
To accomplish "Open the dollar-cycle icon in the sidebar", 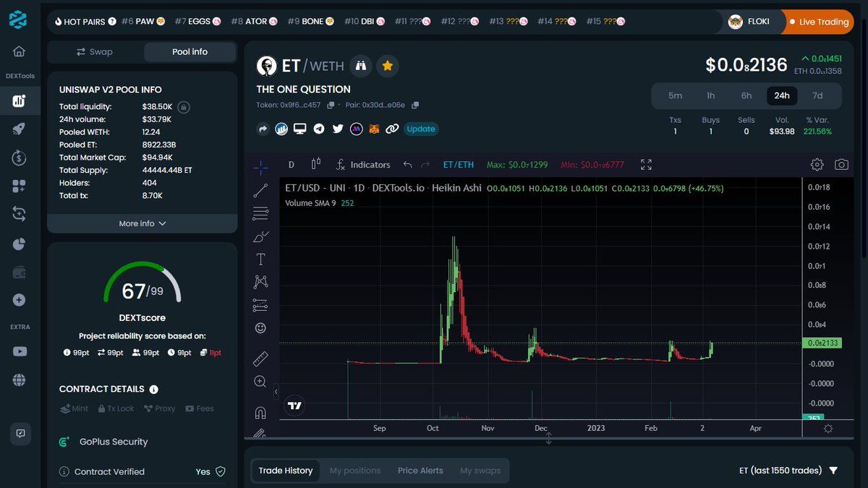I will [19, 158].
